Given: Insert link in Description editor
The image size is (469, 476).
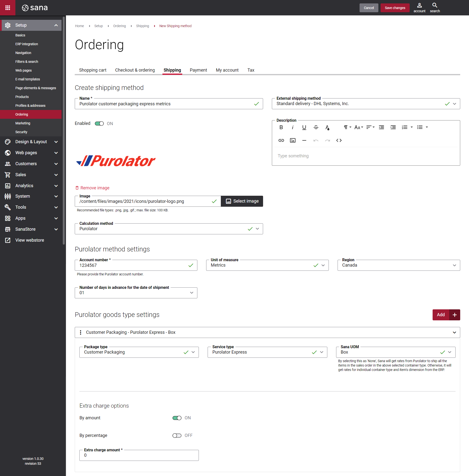Looking at the screenshot, I should pos(281,141).
